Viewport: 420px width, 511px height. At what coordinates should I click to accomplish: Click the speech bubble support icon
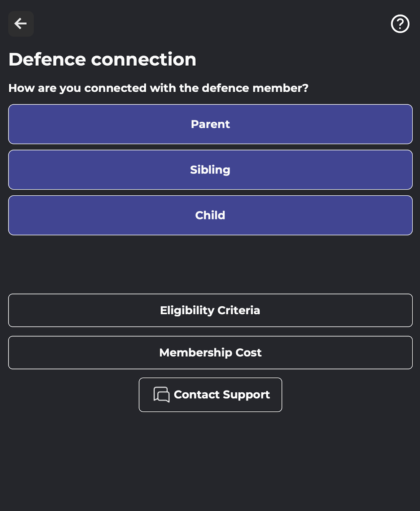point(161,394)
